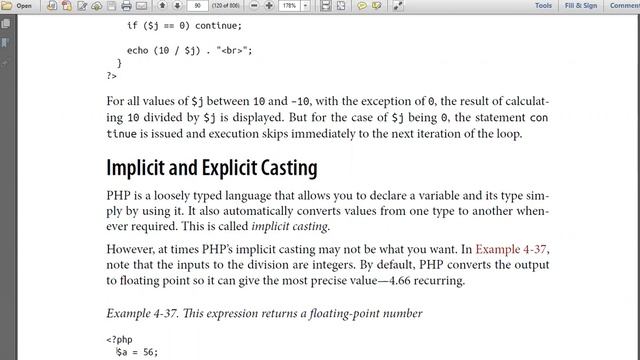Click the convert file to PDF icon
Viewport: 640px width, 360px height.
(x=67, y=6)
